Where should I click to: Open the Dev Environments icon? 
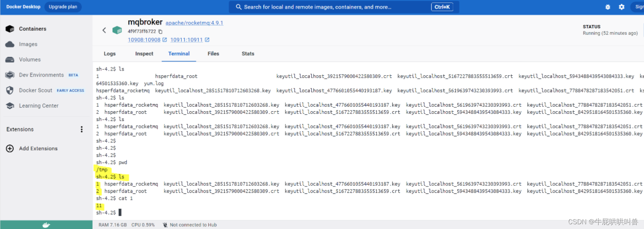(10, 75)
